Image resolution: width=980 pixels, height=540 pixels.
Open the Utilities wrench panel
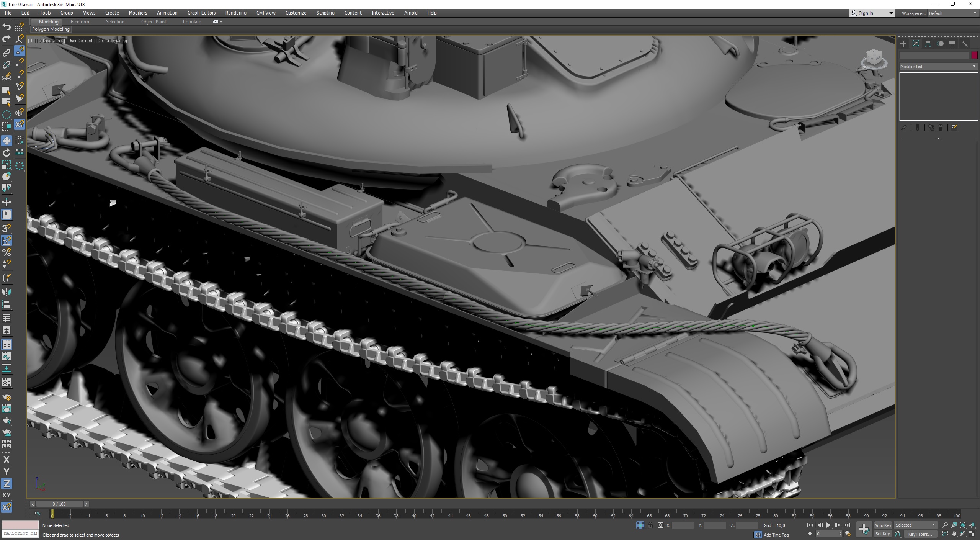coord(965,44)
